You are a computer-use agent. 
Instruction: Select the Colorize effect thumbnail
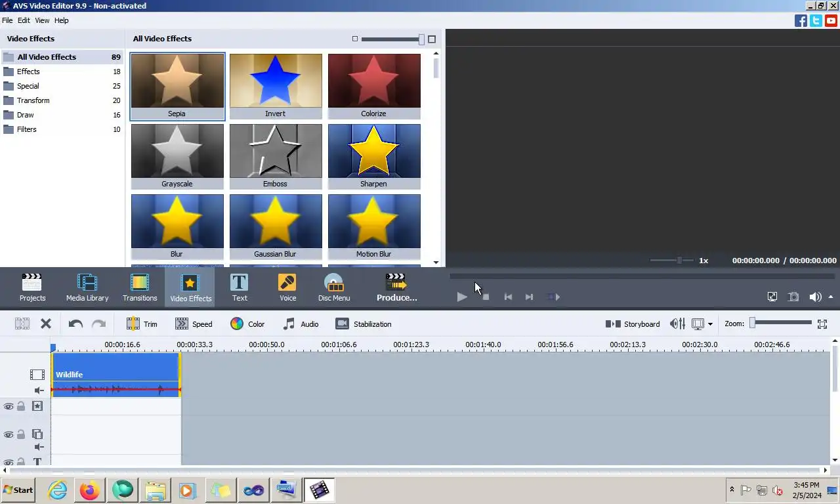tap(374, 87)
